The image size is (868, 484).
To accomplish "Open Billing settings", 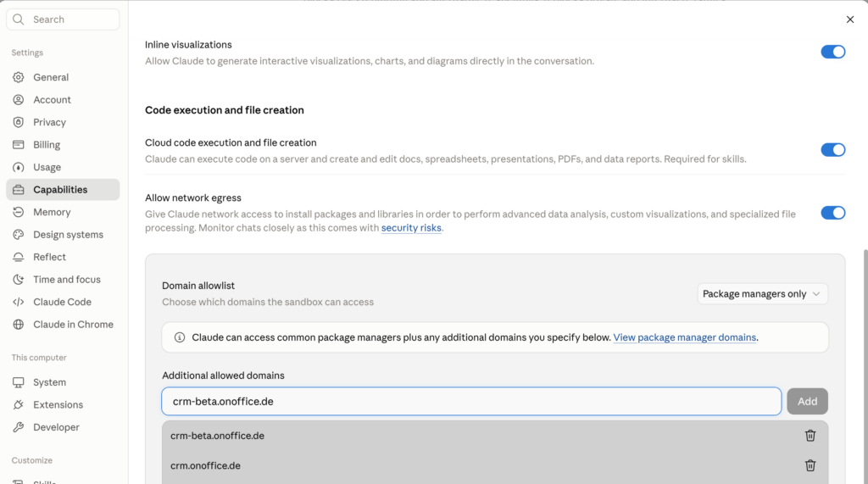I will pyautogui.click(x=63, y=145).
